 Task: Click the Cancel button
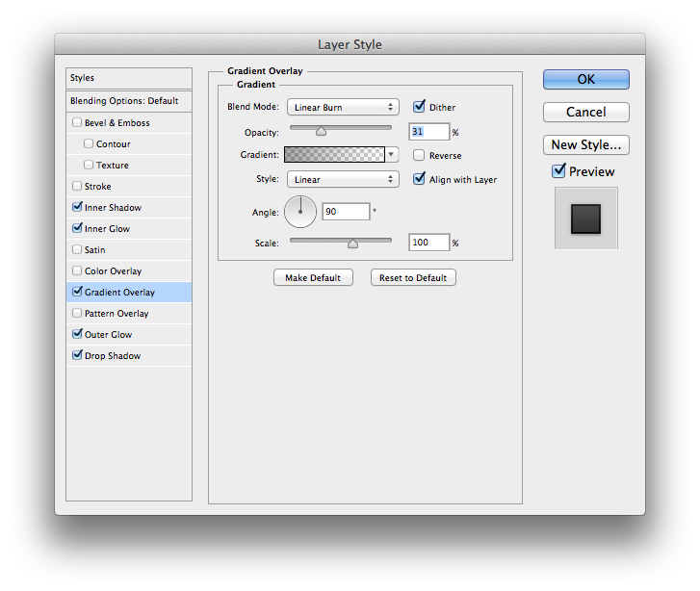click(x=586, y=112)
